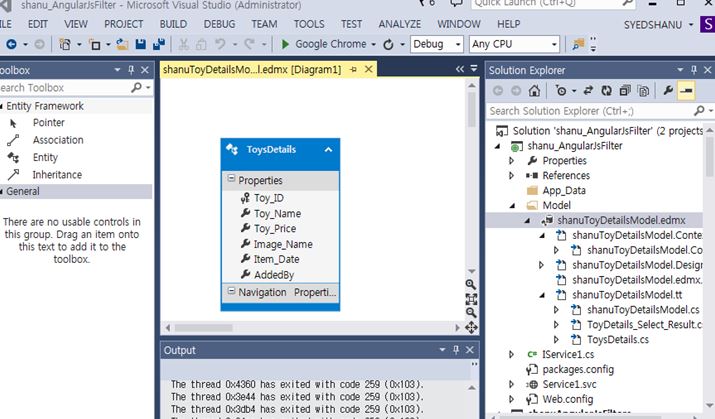
Task: Open the SYEDSHANU account dropdown
Action: point(658,25)
